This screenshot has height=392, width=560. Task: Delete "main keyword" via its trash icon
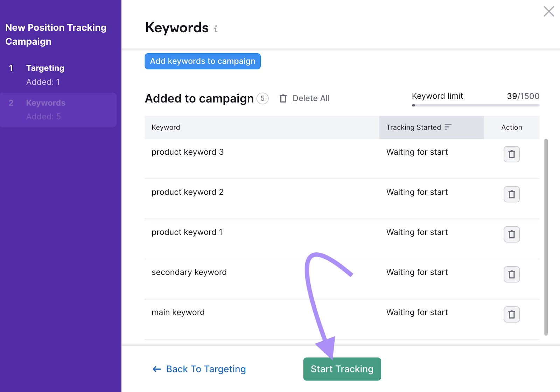pos(511,315)
